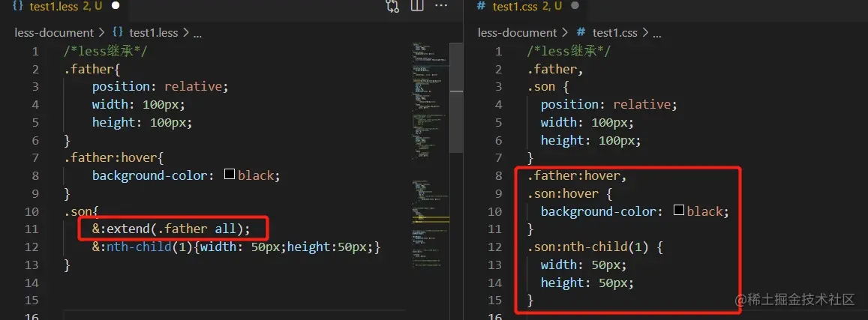
Task: Click the .son{ selector in test1.less
Action: (x=81, y=211)
